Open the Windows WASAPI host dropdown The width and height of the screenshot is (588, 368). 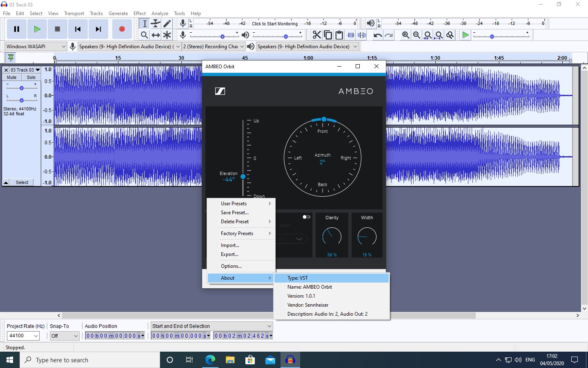pyautogui.click(x=36, y=47)
